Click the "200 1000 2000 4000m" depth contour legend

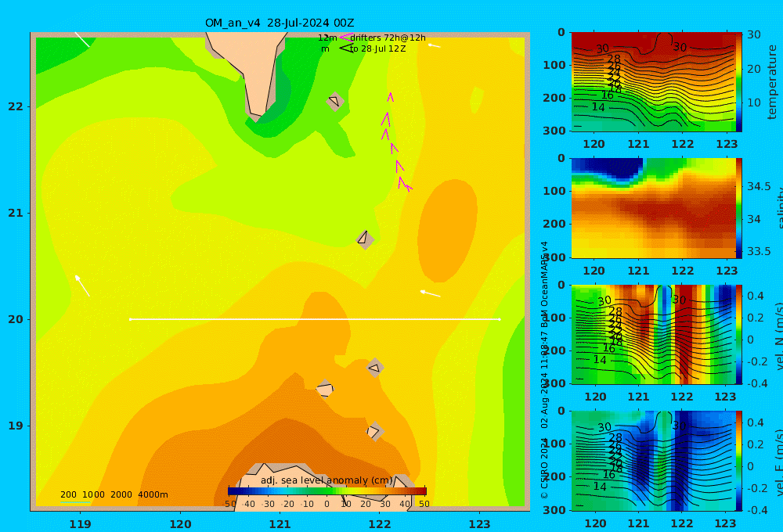114,494
